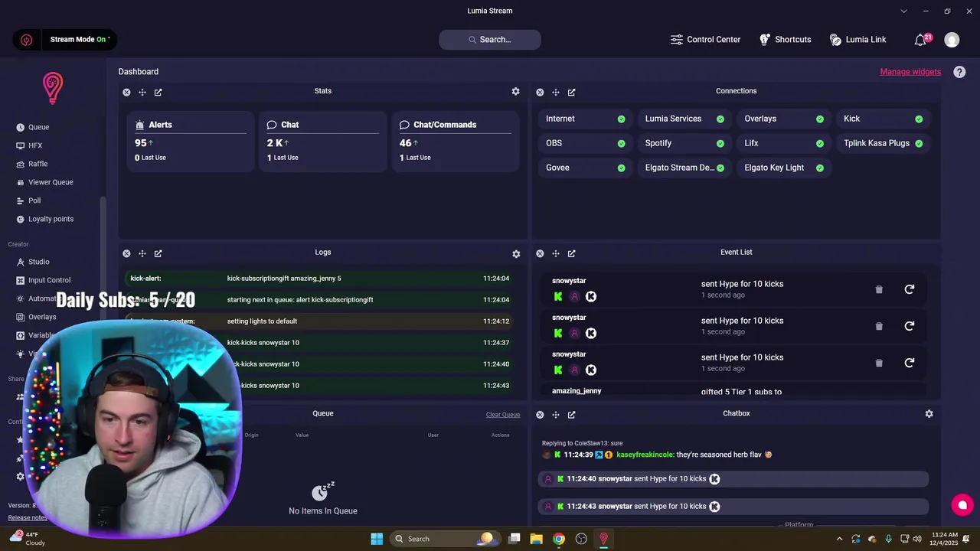Image resolution: width=980 pixels, height=551 pixels.
Task: Open File Explorer from taskbar
Action: coord(537,539)
